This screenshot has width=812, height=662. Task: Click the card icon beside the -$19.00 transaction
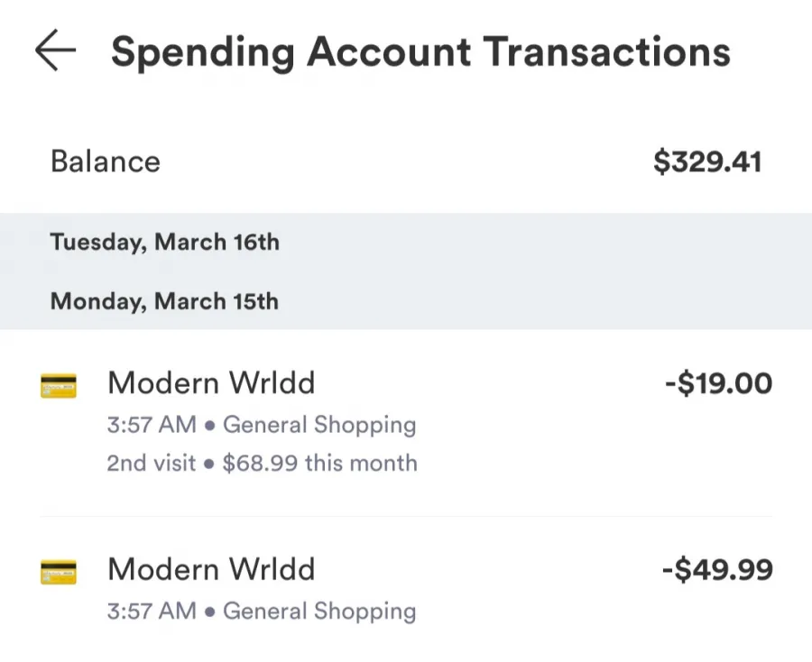coord(59,386)
